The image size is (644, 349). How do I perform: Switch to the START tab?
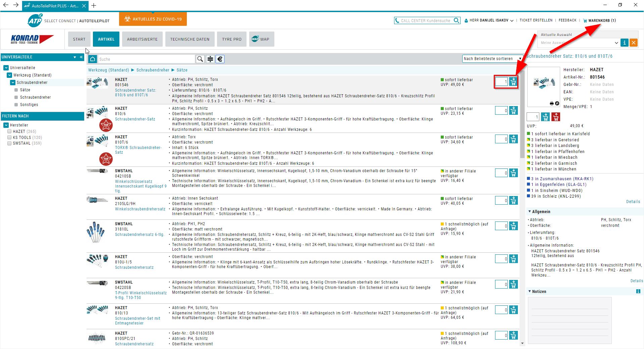click(79, 39)
